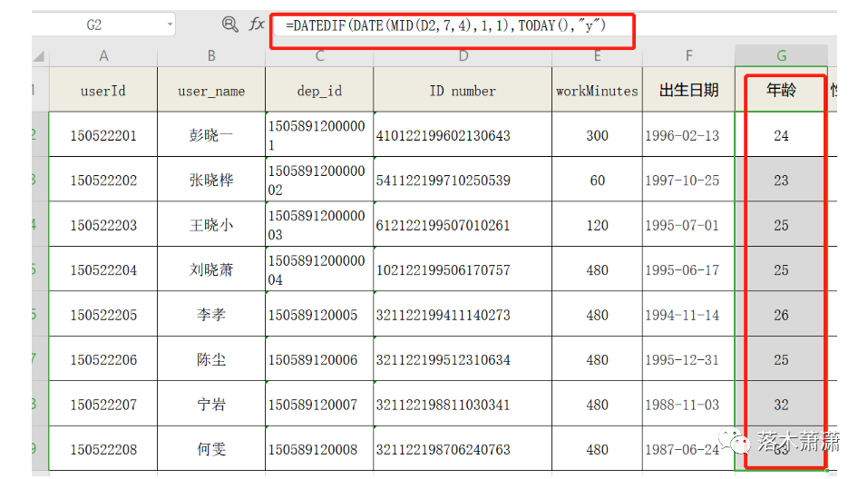868x479 pixels.
Task: Select ID number 321122199512310634
Action: coord(463,359)
